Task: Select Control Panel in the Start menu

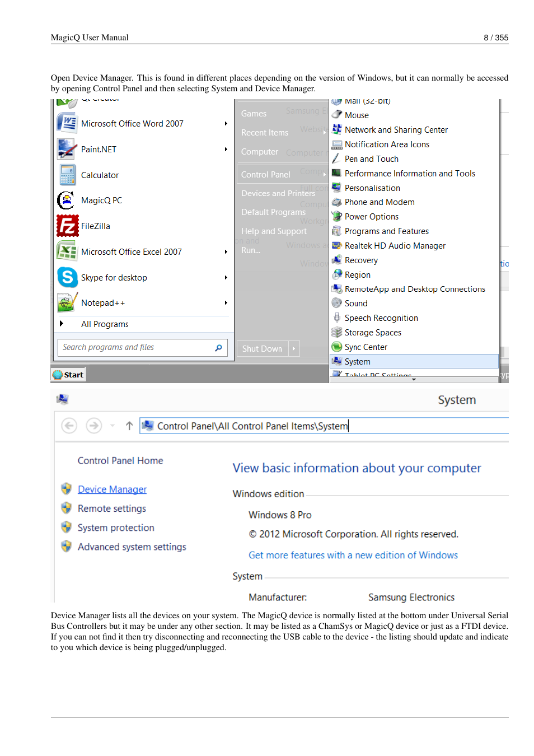Action: pos(265,174)
